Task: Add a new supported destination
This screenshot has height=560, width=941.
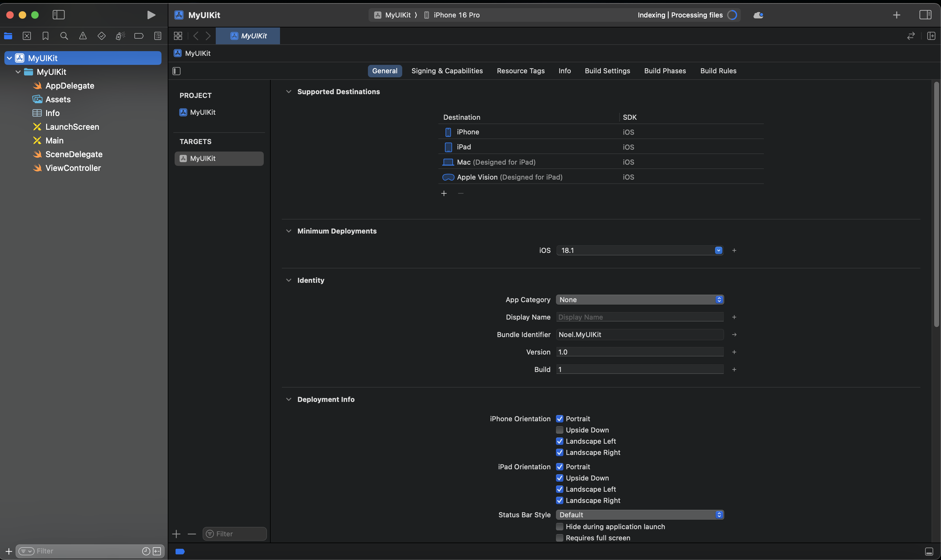Action: click(x=444, y=193)
